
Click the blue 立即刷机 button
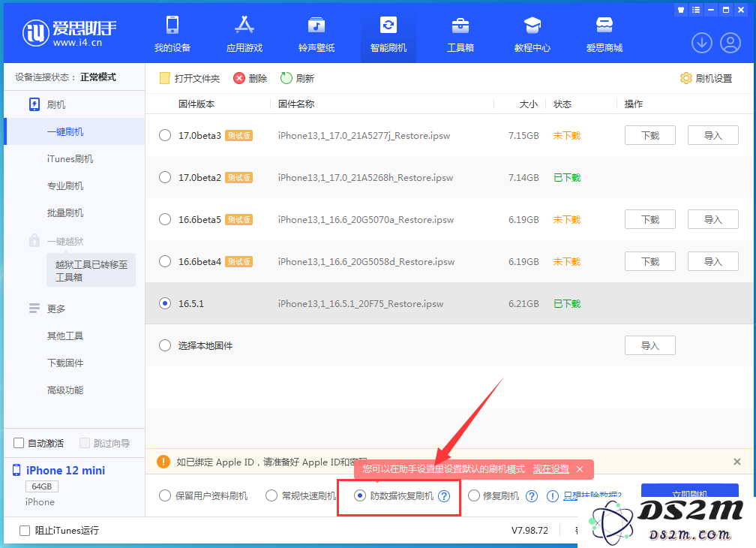pos(689,491)
